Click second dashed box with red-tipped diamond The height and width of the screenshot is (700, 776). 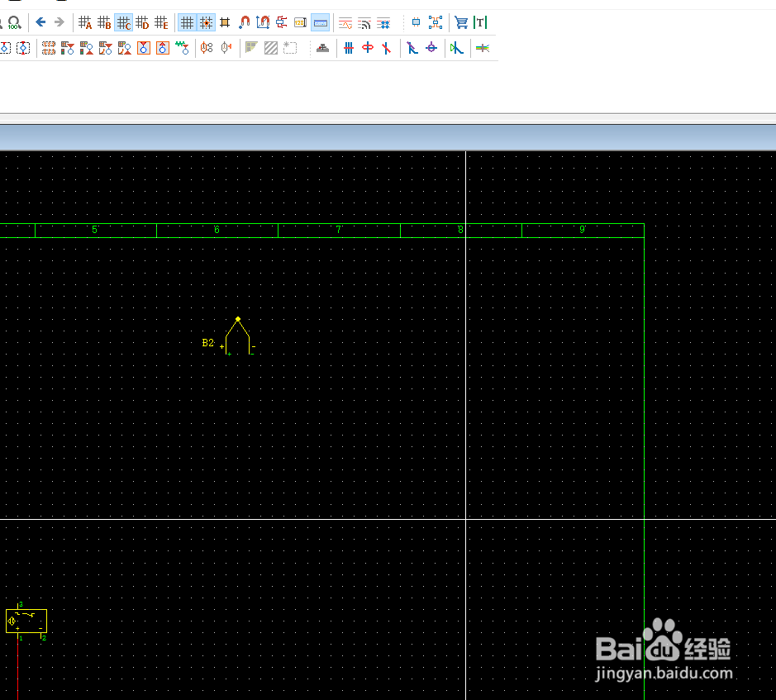[23, 48]
